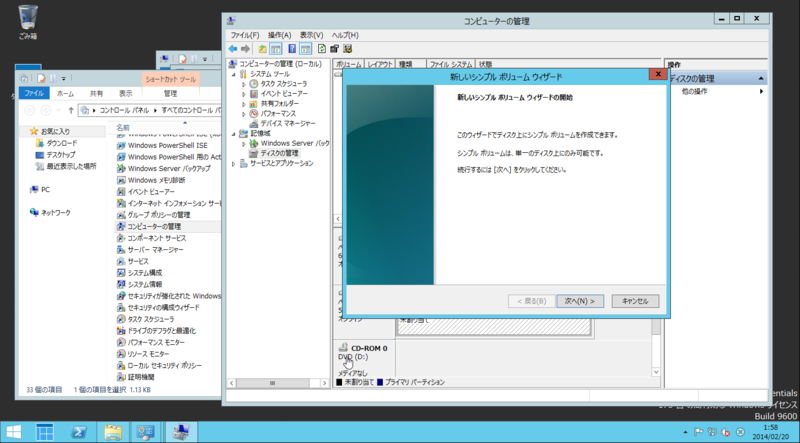Click the Forward arrow in Computer Management toolbar
The height and width of the screenshot is (443, 800).
[x=245, y=49]
